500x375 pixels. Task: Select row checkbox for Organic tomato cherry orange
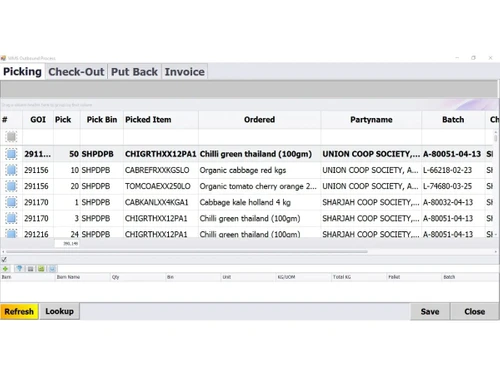click(x=11, y=186)
